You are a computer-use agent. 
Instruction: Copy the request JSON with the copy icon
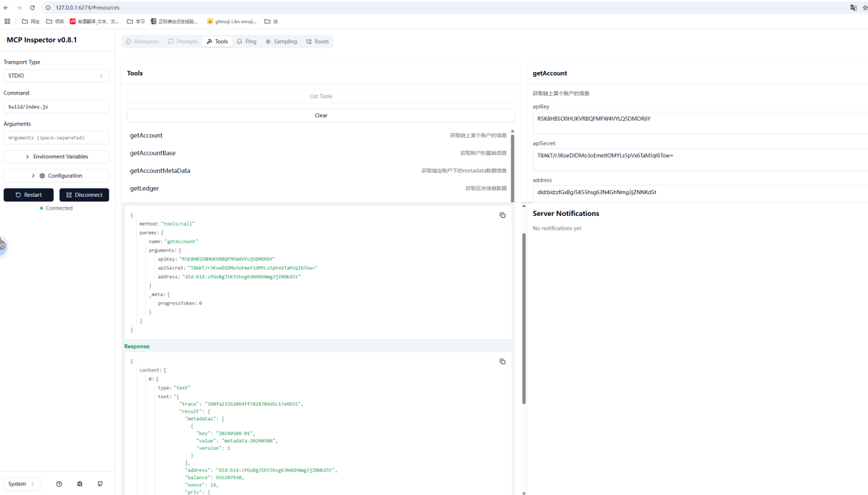502,215
